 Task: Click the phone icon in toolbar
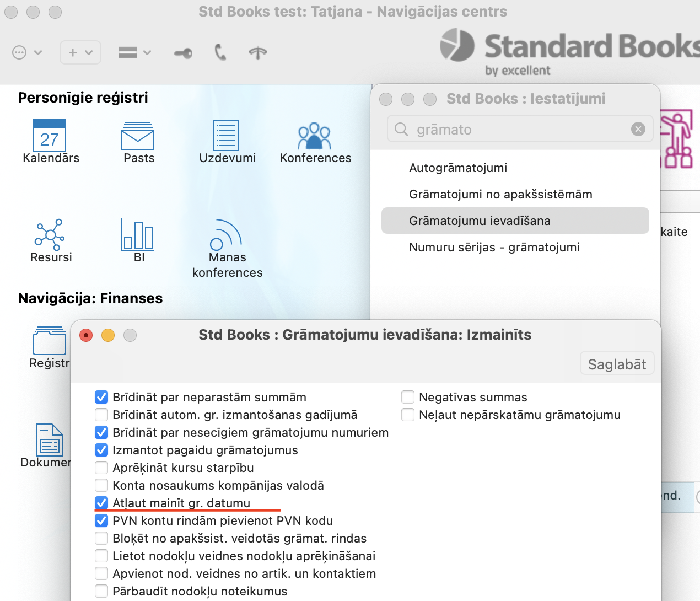tap(220, 53)
